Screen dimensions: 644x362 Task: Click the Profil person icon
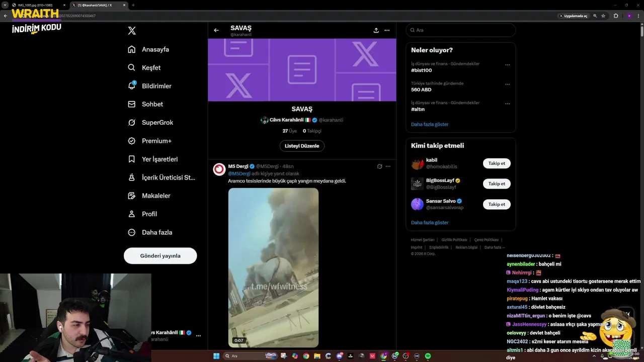[x=132, y=214]
